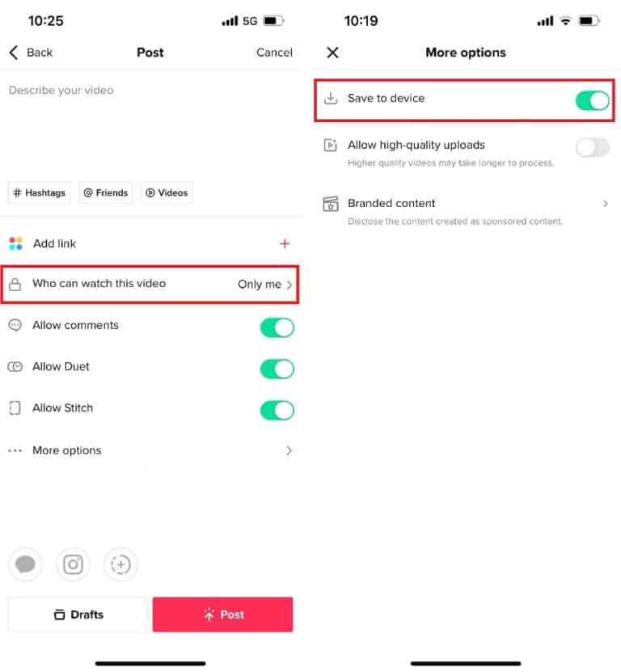Go Back from the Post screen
Image resolution: width=621 pixels, height=672 pixels.
30,52
